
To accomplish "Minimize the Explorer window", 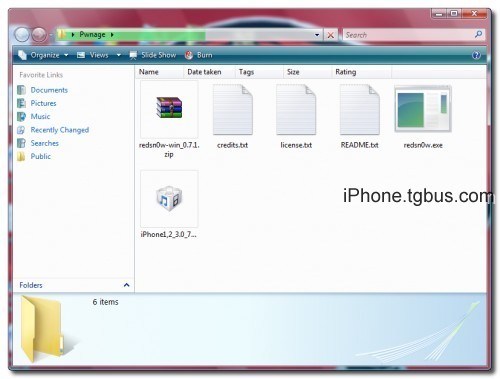I will (x=439, y=14).
